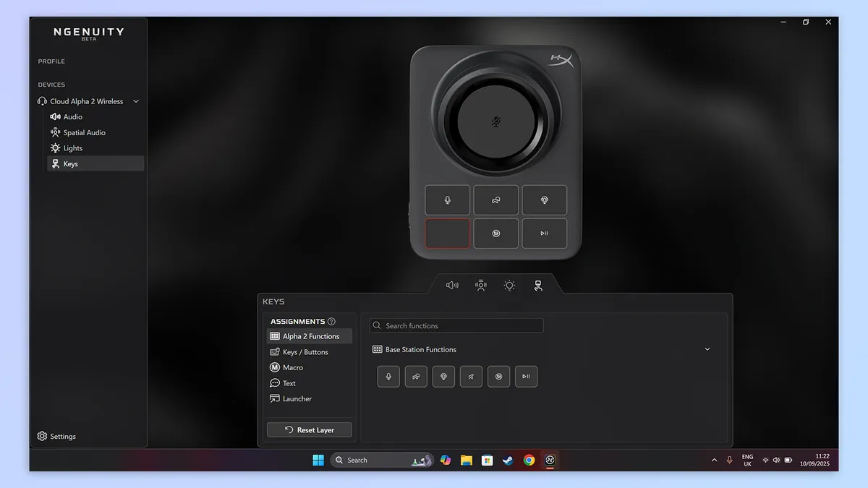Select the play/pause tile in Base Station Functions
The image size is (868, 488).
(526, 377)
